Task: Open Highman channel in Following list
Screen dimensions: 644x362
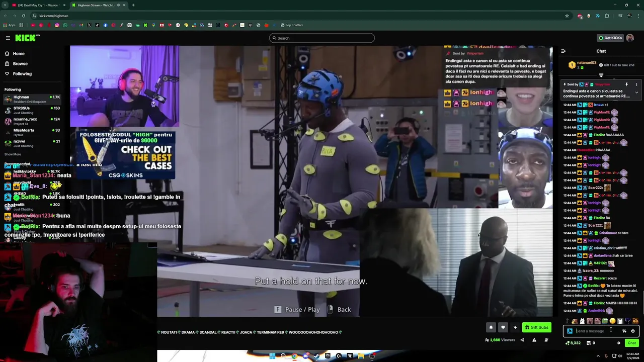Action: pyautogui.click(x=32, y=99)
